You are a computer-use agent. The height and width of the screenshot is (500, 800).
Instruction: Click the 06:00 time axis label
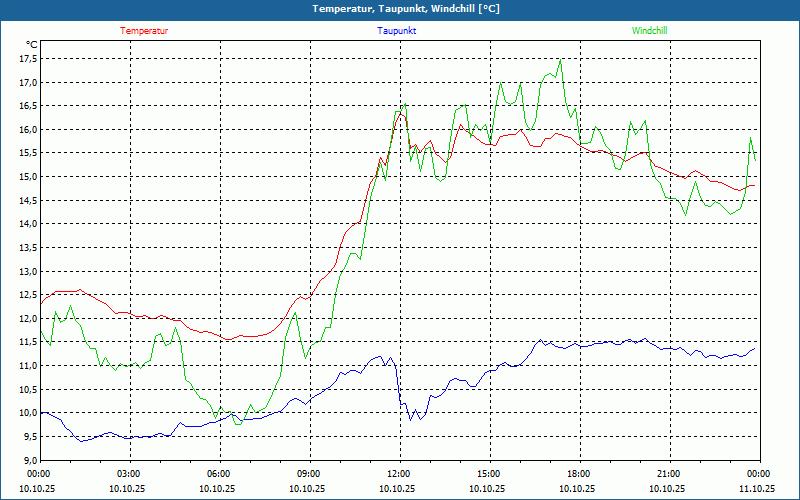[219, 474]
